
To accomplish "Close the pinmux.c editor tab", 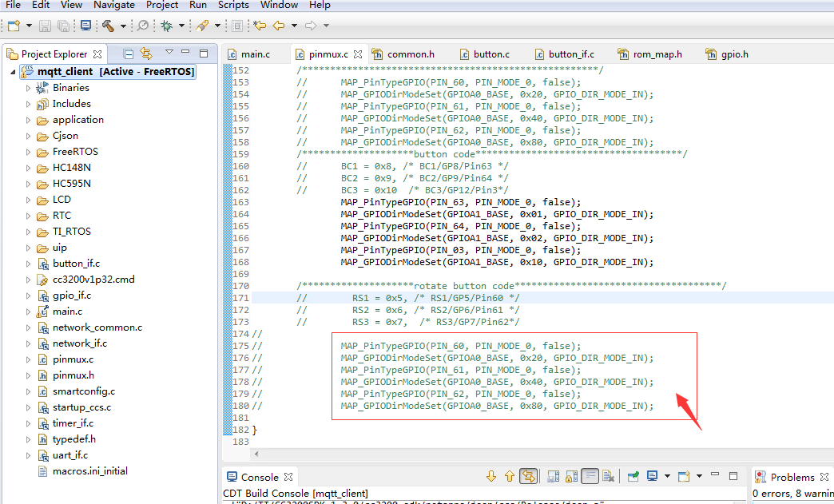I will [358, 54].
